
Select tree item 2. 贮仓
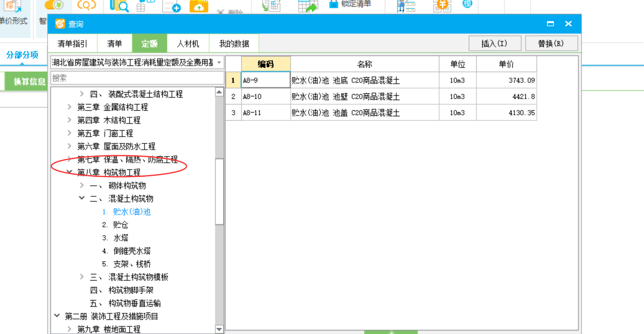tap(115, 224)
